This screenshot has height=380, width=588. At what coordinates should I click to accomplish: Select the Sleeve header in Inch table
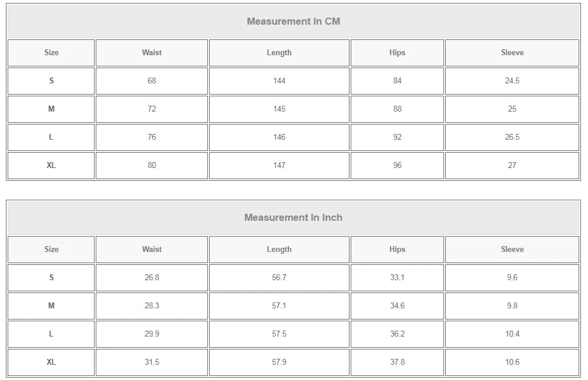pyautogui.click(x=512, y=250)
